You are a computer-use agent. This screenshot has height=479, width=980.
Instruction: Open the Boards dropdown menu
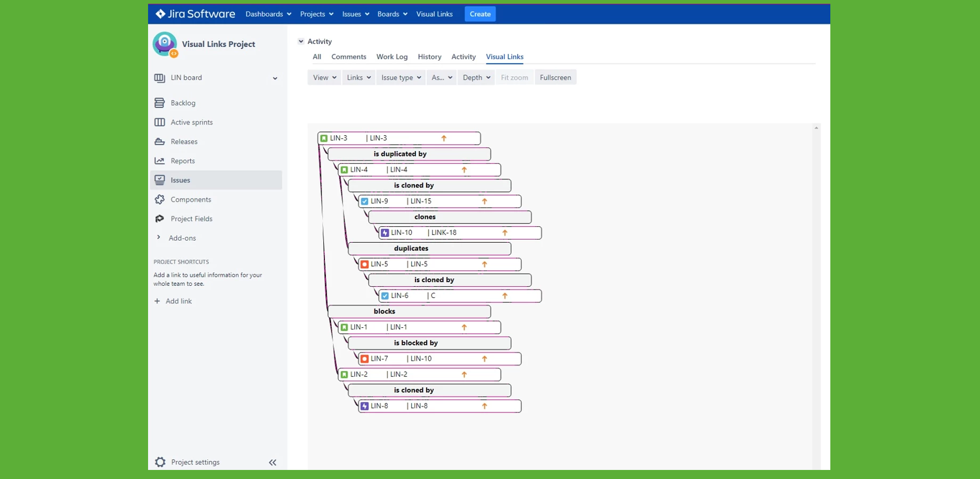tap(392, 14)
